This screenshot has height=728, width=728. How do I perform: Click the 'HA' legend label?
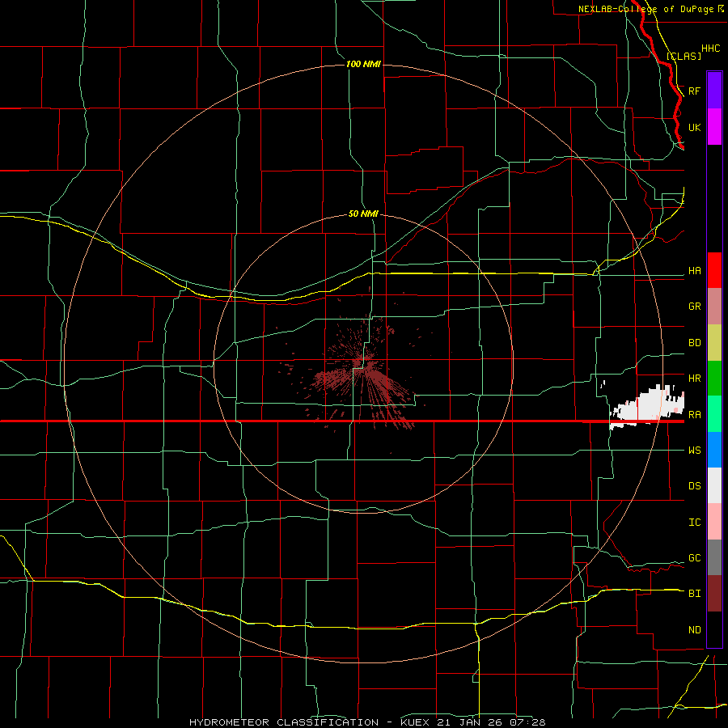tap(694, 271)
